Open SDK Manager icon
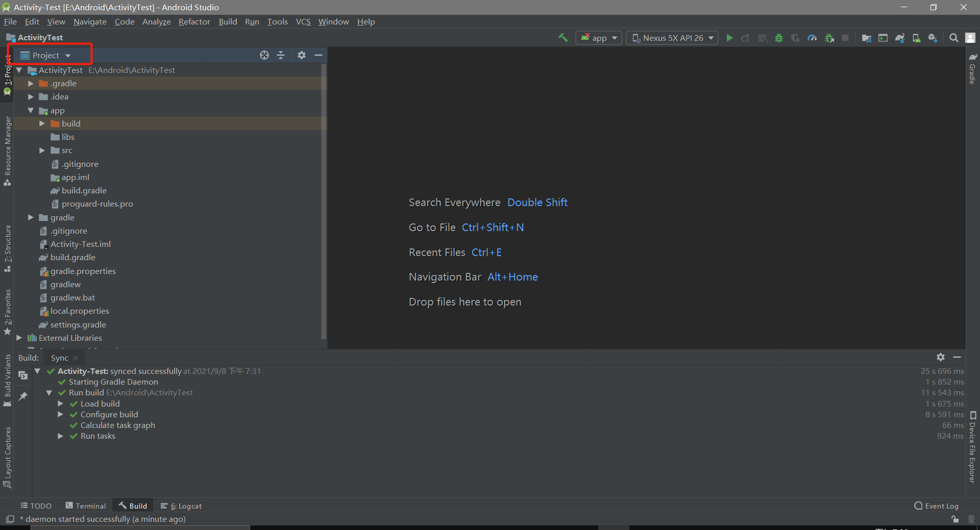The height and width of the screenshot is (530, 980). 933,38
